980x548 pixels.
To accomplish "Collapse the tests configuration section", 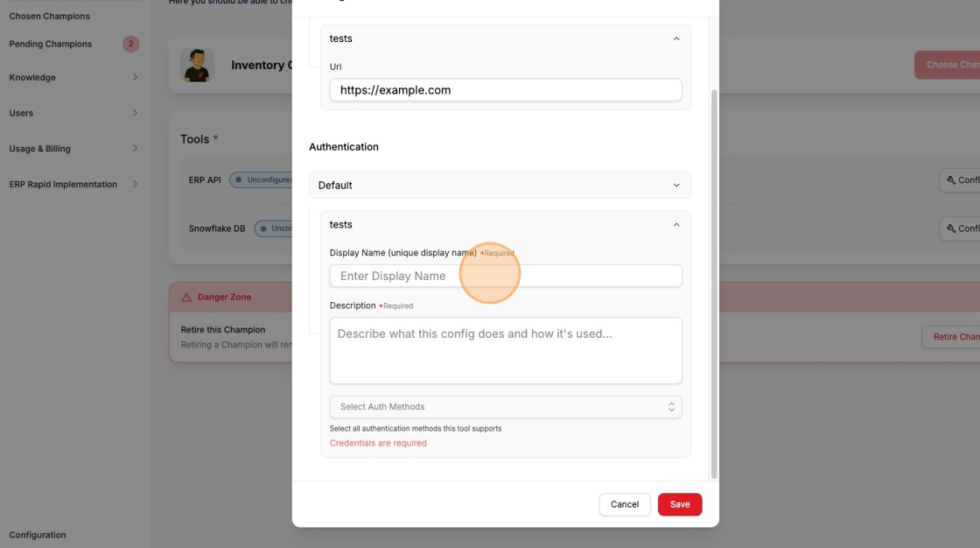I will coord(675,224).
